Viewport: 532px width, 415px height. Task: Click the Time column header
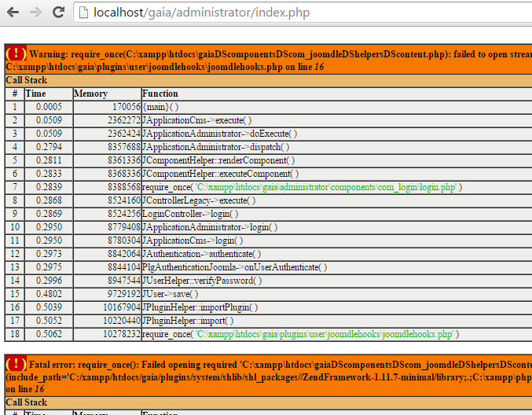(x=36, y=94)
